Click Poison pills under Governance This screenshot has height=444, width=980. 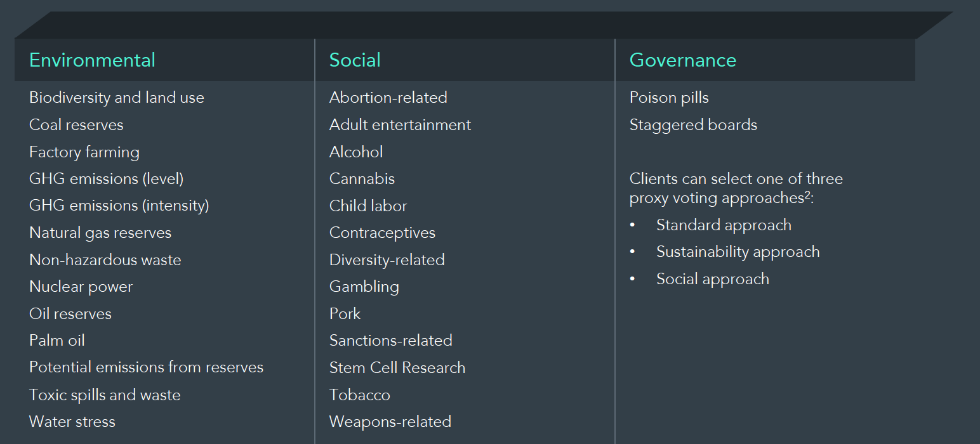(669, 98)
